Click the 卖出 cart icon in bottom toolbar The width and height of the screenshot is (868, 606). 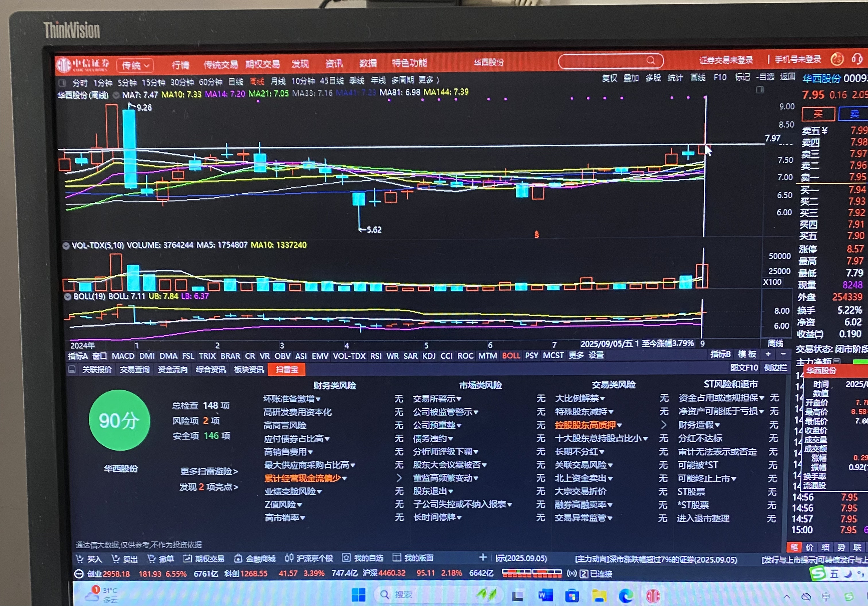click(115, 558)
